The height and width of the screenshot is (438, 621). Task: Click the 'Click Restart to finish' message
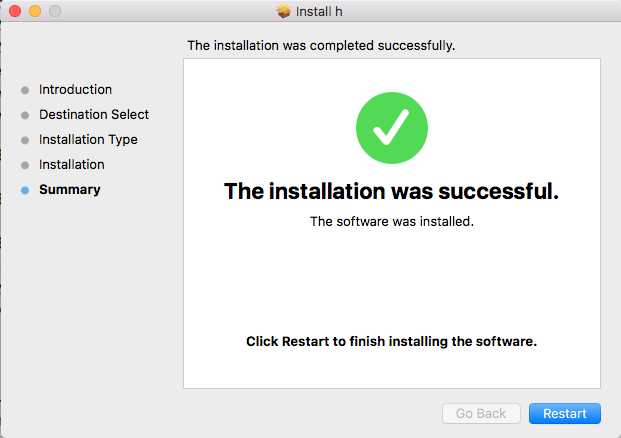pos(391,341)
